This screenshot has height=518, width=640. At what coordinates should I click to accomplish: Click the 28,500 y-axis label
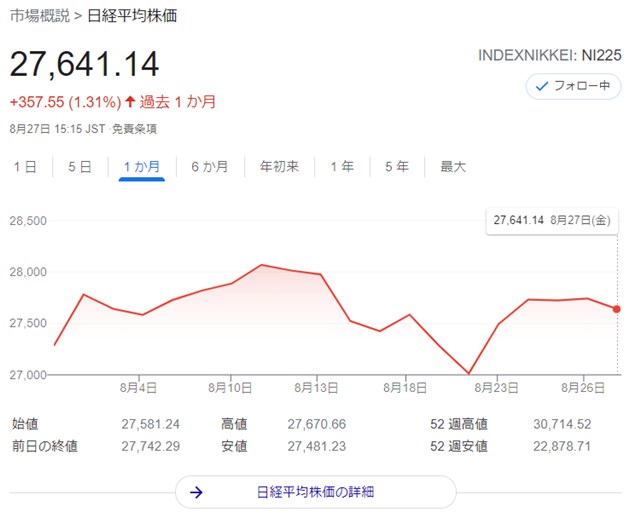point(28,221)
